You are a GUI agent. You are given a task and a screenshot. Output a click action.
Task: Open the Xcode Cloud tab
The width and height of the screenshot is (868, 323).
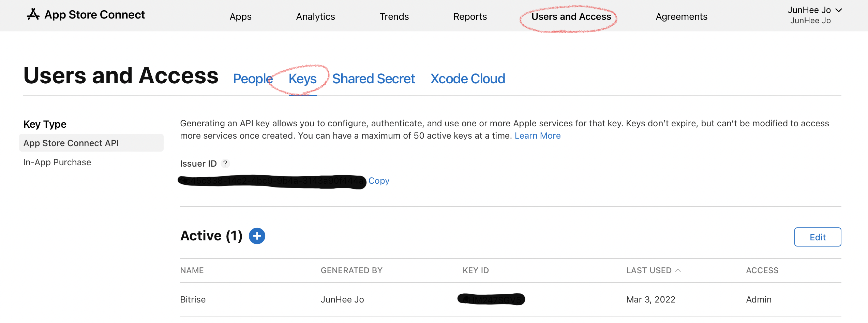pos(468,79)
